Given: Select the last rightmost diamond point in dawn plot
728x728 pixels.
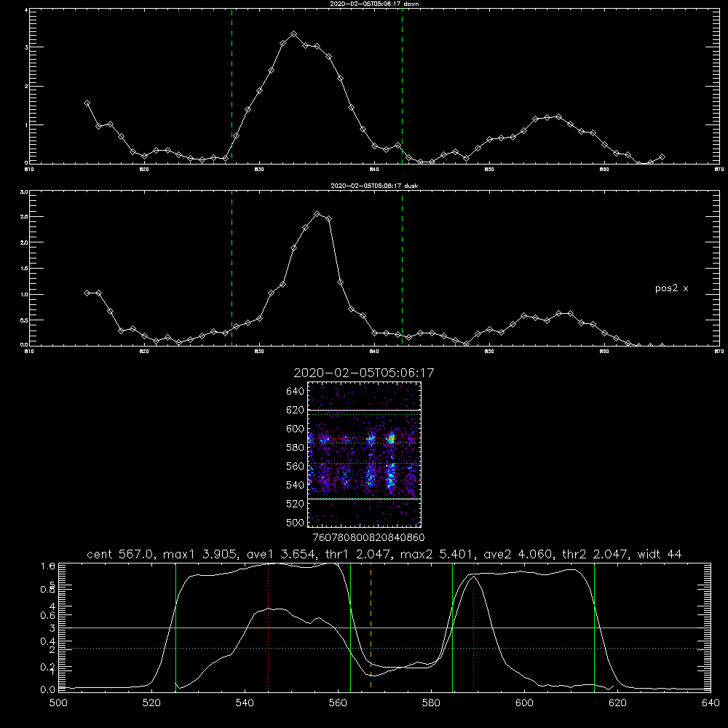Looking at the screenshot, I should point(662,157).
